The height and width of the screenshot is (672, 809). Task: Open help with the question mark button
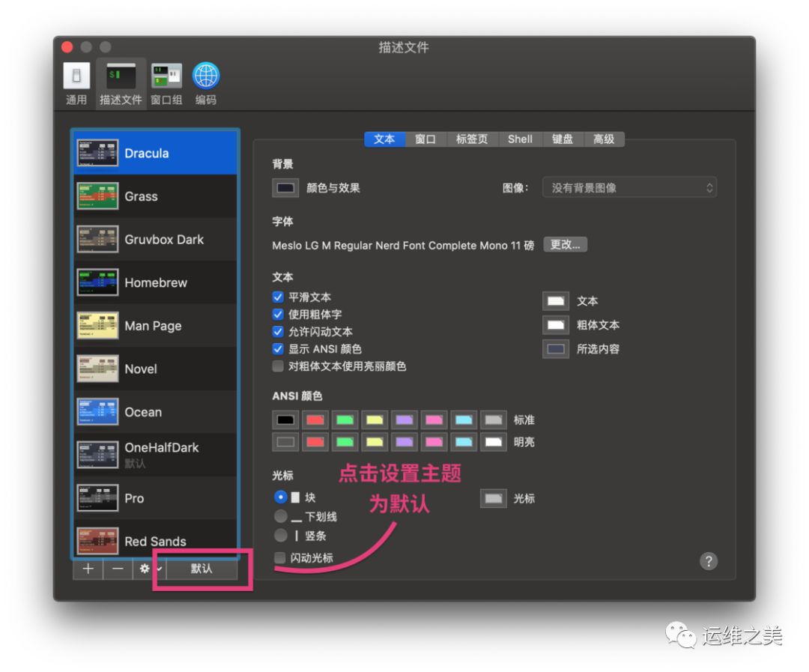pyautogui.click(x=709, y=561)
